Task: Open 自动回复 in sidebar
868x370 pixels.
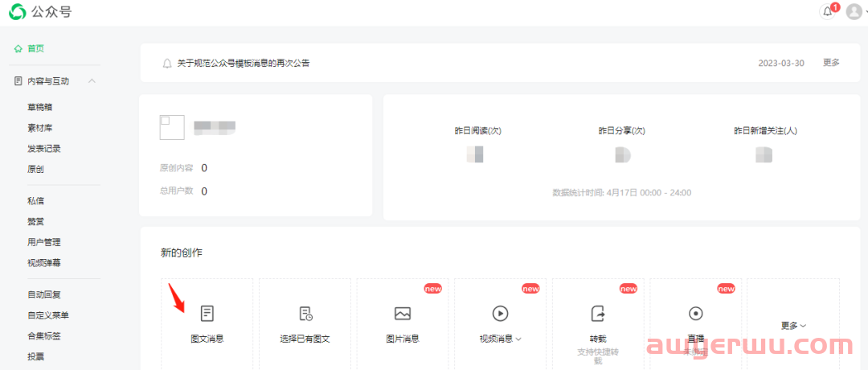Action: (44, 294)
